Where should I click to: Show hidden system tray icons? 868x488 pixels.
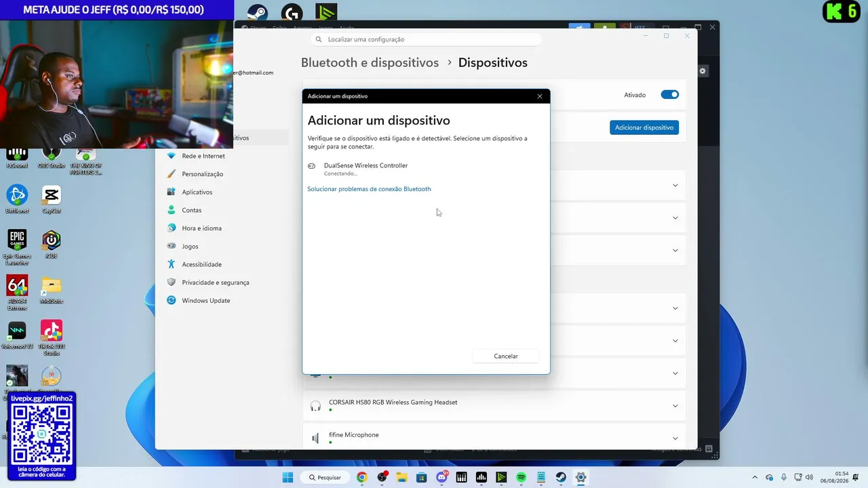[755, 477]
